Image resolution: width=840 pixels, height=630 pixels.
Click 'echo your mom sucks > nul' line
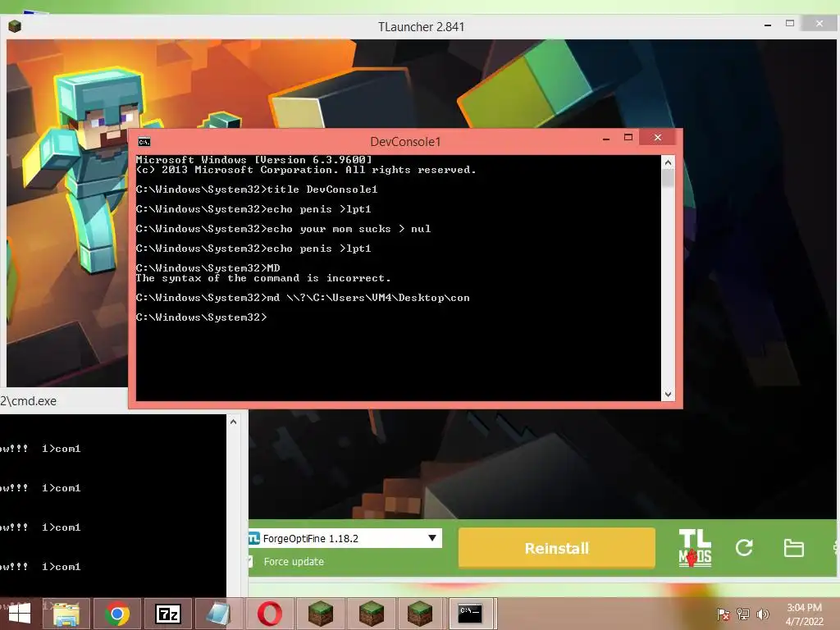coord(283,230)
